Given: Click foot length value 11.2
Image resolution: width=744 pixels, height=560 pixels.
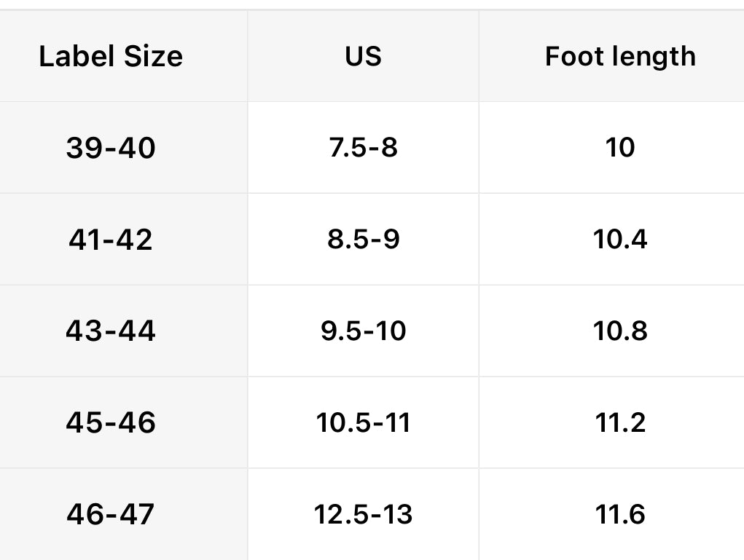Looking at the screenshot, I should click(x=620, y=423).
